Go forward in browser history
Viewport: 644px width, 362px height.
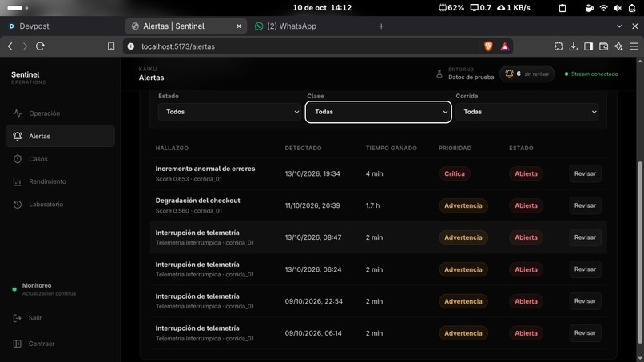25,46
